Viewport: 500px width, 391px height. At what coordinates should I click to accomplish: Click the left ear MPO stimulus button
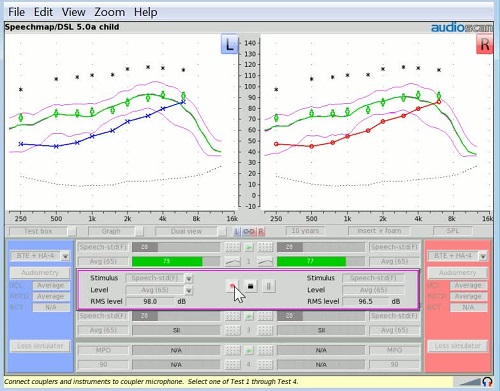[103, 350]
